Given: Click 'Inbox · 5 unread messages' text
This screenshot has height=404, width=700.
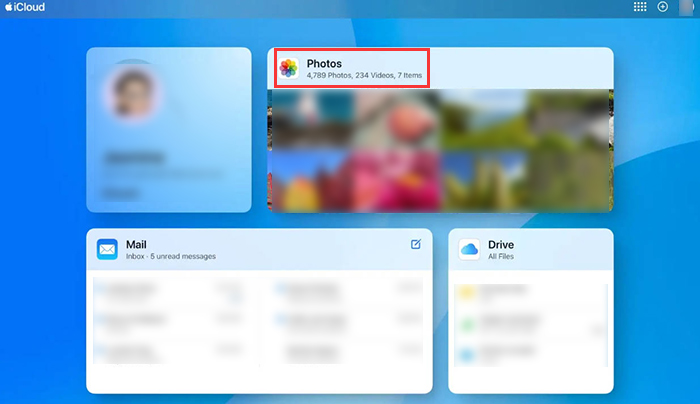Looking at the screenshot, I should [171, 256].
